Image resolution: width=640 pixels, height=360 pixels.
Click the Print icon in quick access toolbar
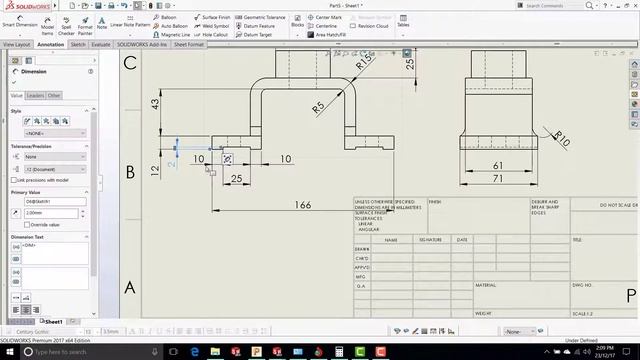pyautogui.click(x=111, y=6)
